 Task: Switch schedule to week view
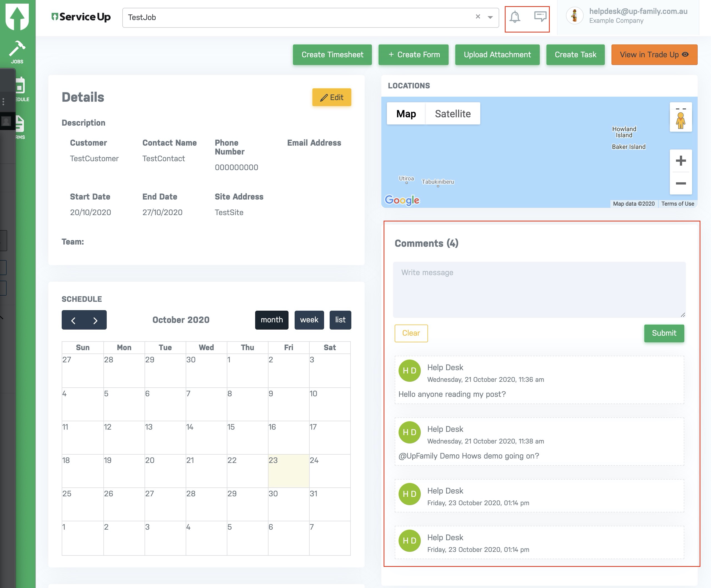(309, 320)
